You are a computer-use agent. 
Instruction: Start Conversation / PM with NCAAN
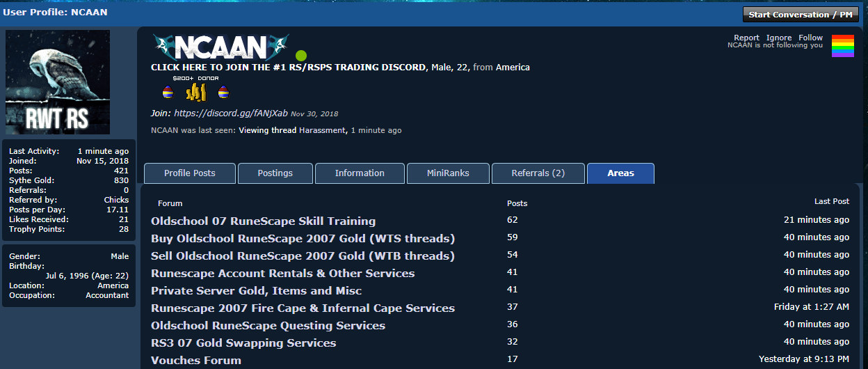(801, 14)
